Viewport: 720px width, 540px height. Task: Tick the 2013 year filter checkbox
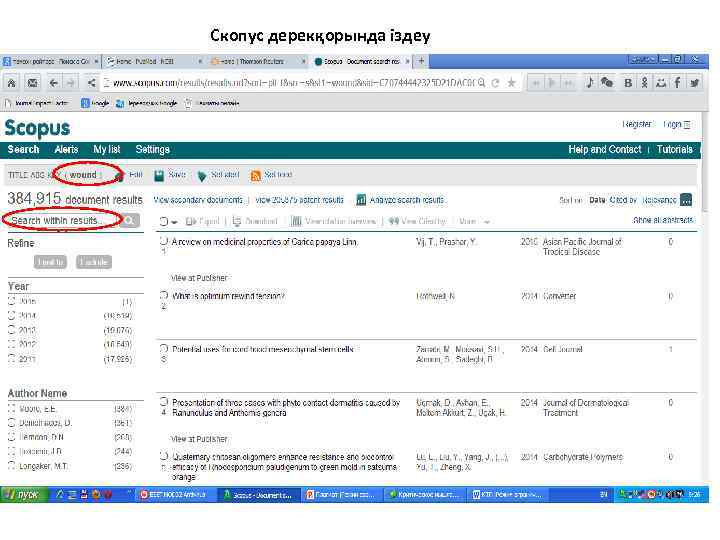tap(12, 330)
